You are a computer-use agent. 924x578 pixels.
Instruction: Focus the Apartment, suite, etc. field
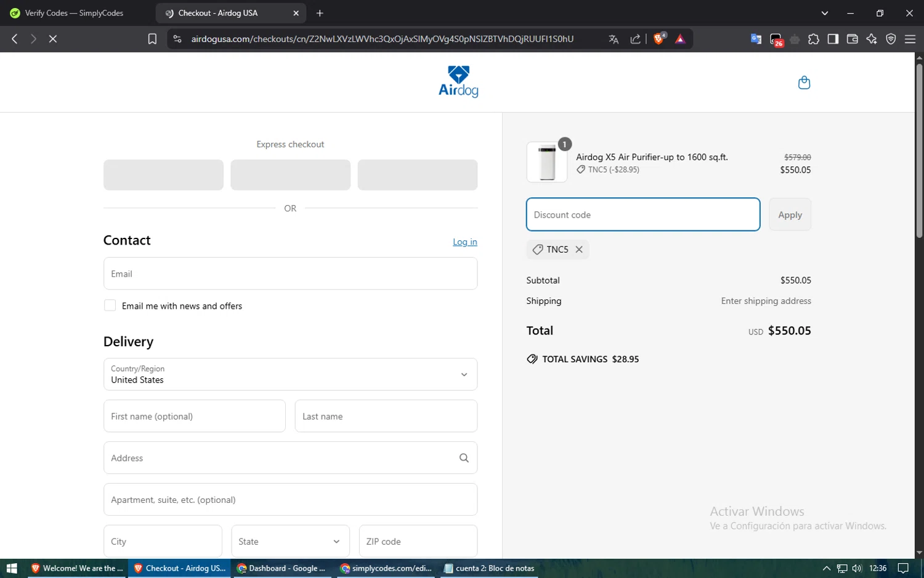290,499
